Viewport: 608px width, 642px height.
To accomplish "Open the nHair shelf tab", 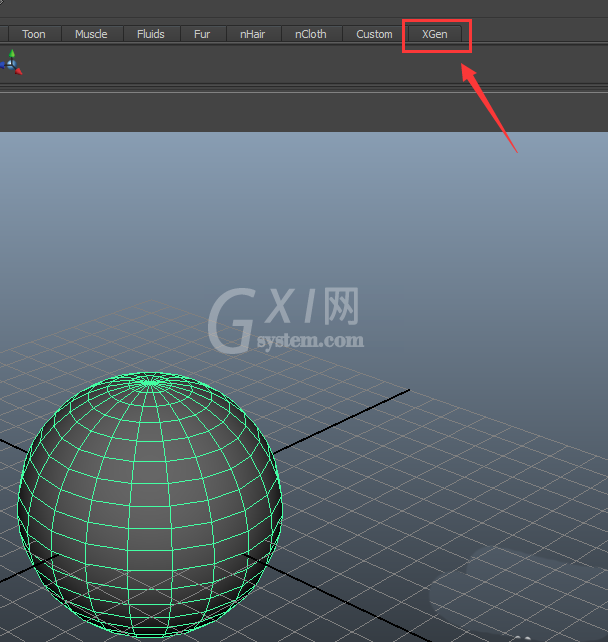I will (x=253, y=34).
